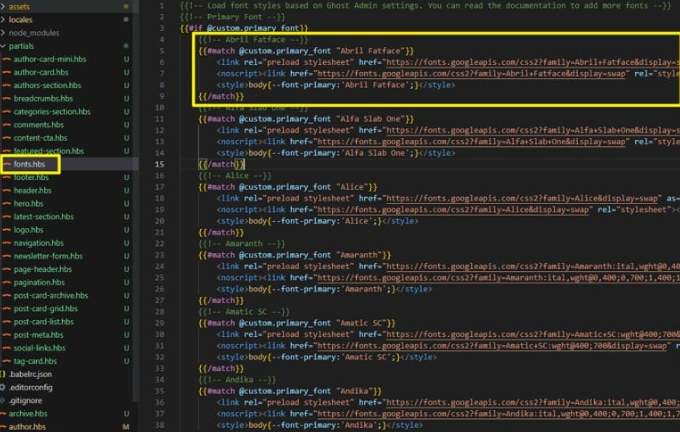Open author-card-mini.hbs file
Viewport: 680px width, 432px height.
point(49,59)
